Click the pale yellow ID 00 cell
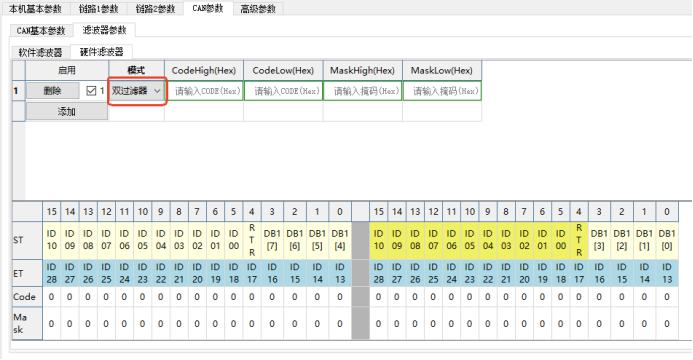693x360 pixels. [233, 240]
